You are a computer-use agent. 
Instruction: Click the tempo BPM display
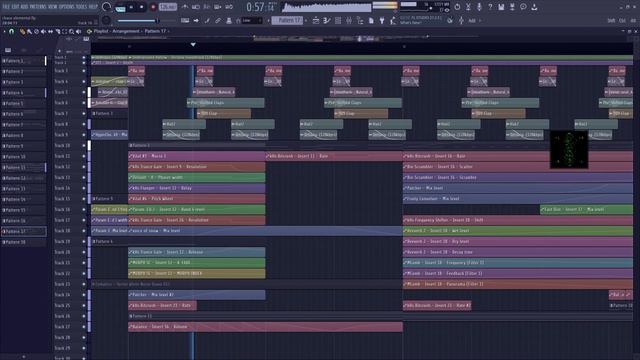(168, 7)
